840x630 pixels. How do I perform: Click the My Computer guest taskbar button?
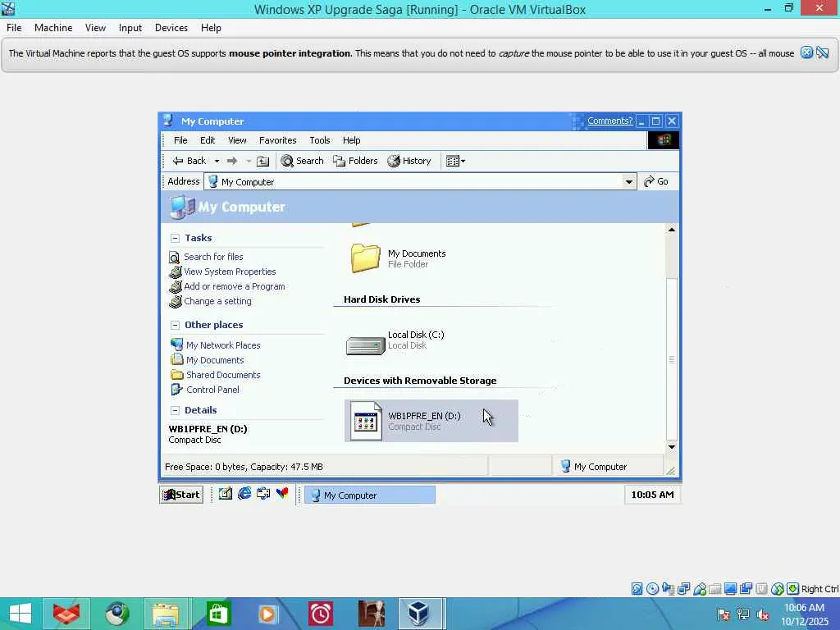click(x=370, y=495)
